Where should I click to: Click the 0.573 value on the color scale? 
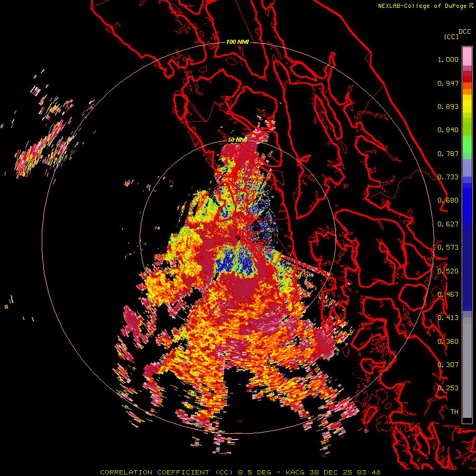pyautogui.click(x=448, y=248)
